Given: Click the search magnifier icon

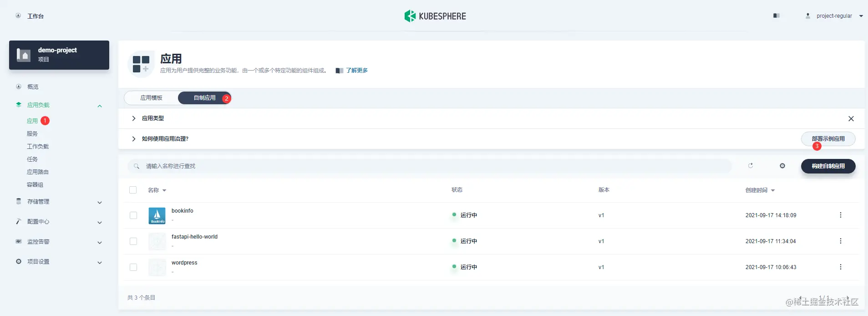Looking at the screenshot, I should pos(137,166).
